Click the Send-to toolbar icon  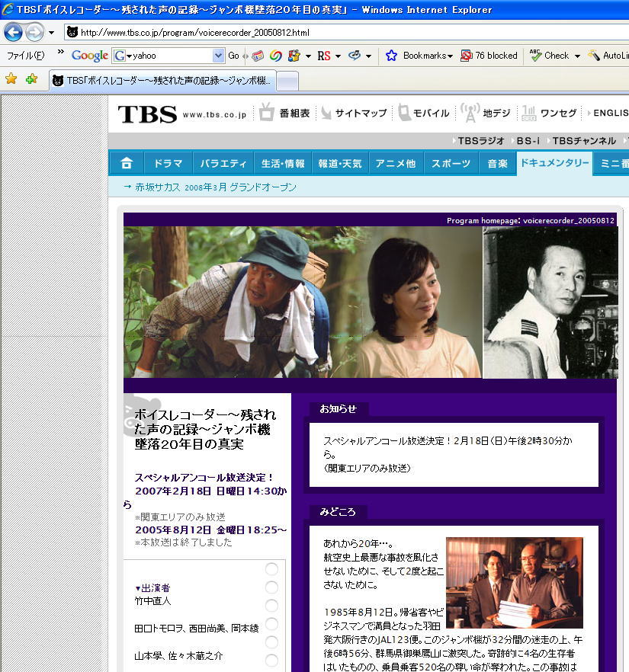(355, 56)
